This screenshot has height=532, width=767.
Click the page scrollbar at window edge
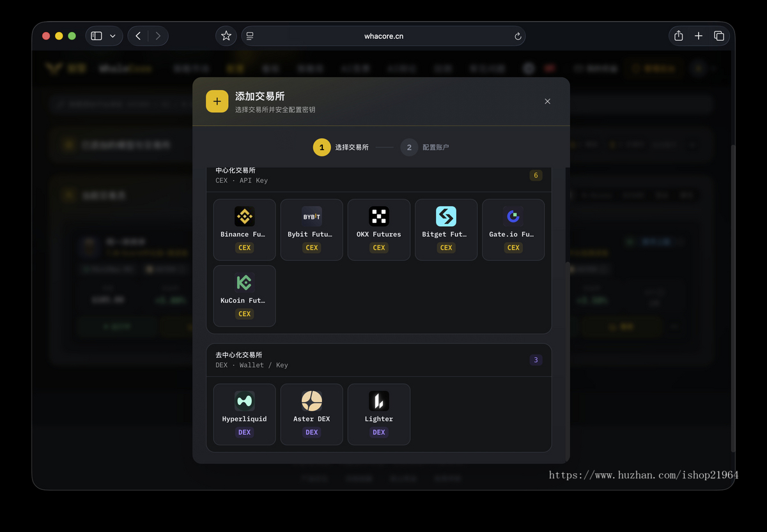pyautogui.click(x=732, y=298)
